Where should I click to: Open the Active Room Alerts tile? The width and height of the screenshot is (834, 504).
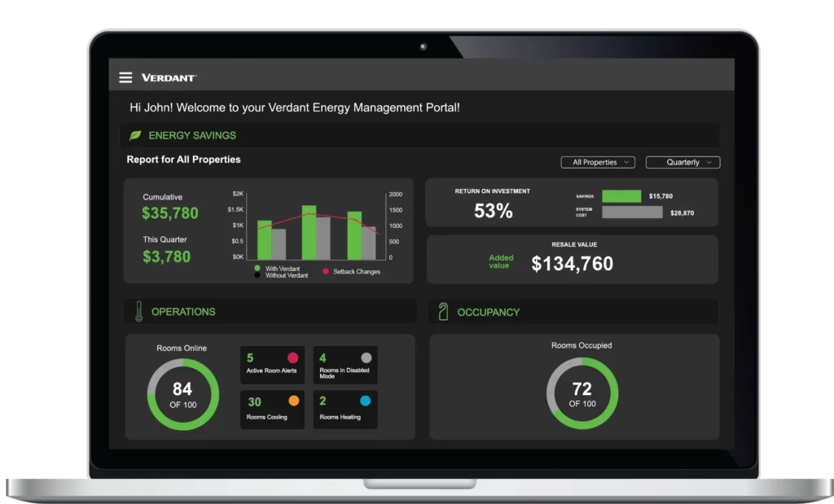[x=272, y=365]
